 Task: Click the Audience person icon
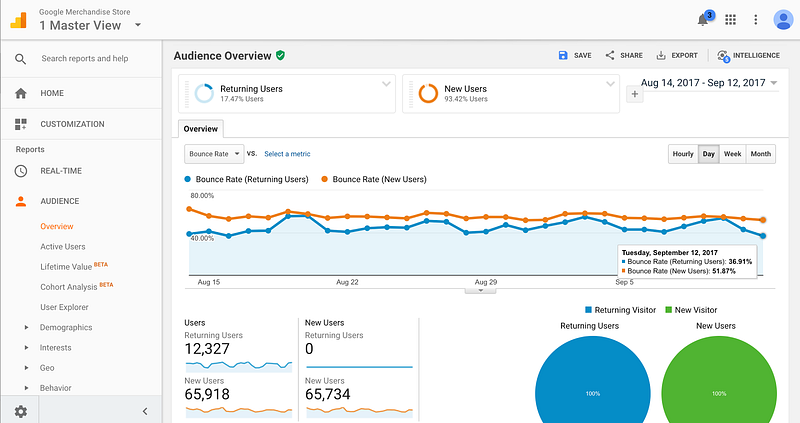(x=21, y=202)
